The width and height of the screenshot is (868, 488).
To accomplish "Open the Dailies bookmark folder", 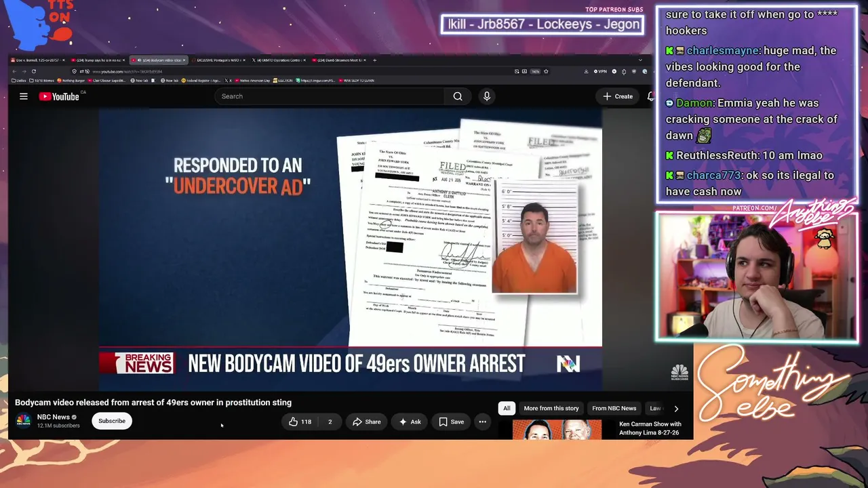I will point(20,81).
